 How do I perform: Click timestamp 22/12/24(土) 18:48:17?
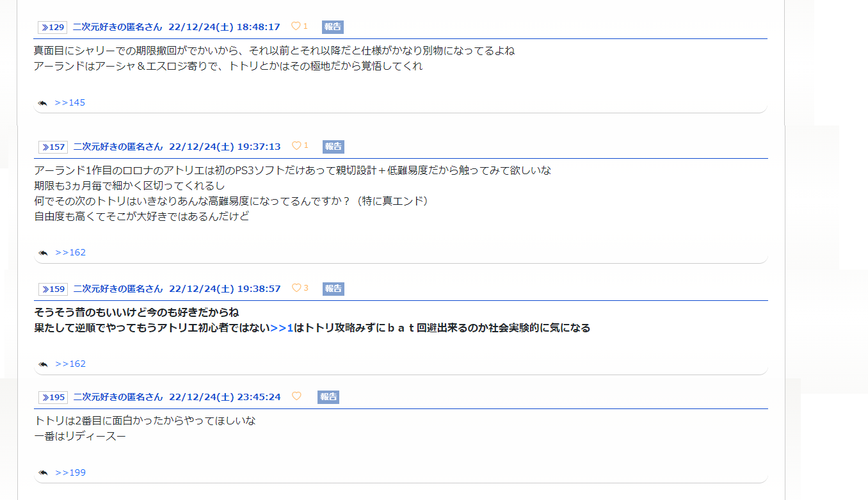click(x=224, y=27)
